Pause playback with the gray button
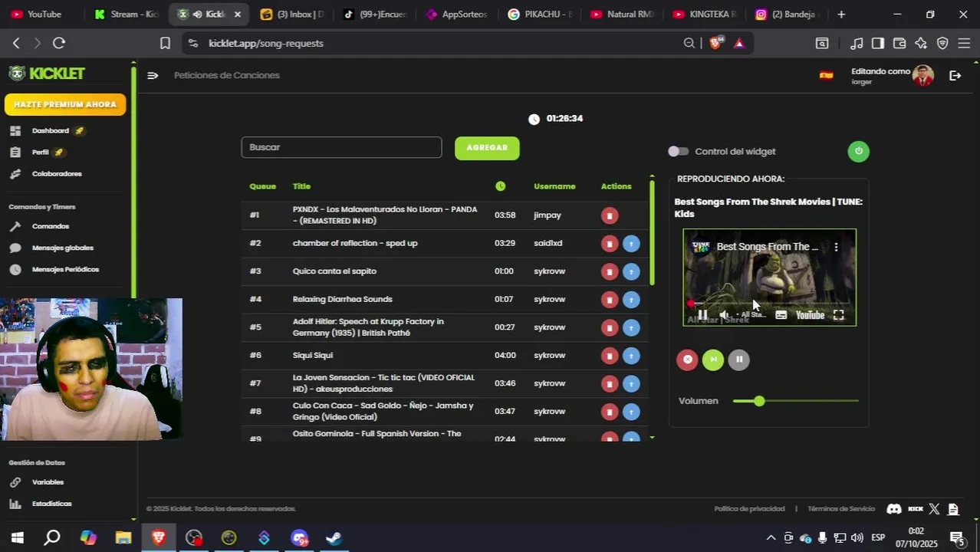Viewport: 980px width, 552px height. coord(738,360)
